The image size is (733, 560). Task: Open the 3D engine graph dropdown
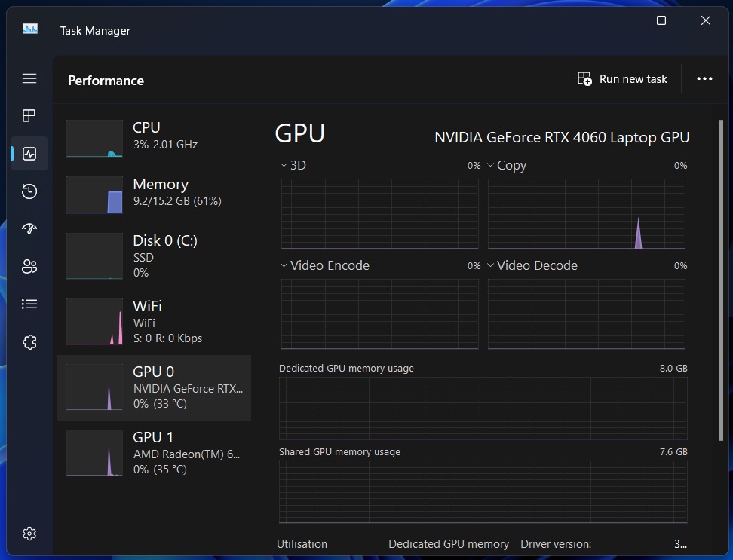pyautogui.click(x=284, y=165)
